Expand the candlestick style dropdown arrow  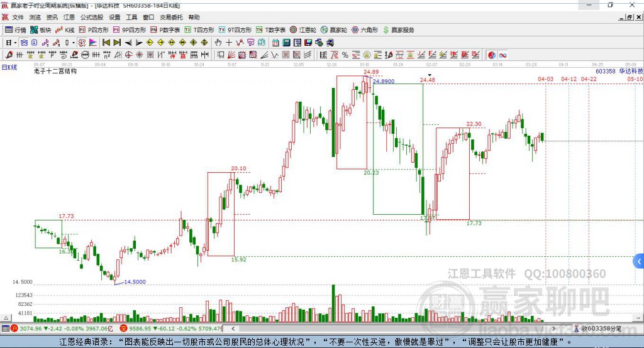(x=74, y=43)
